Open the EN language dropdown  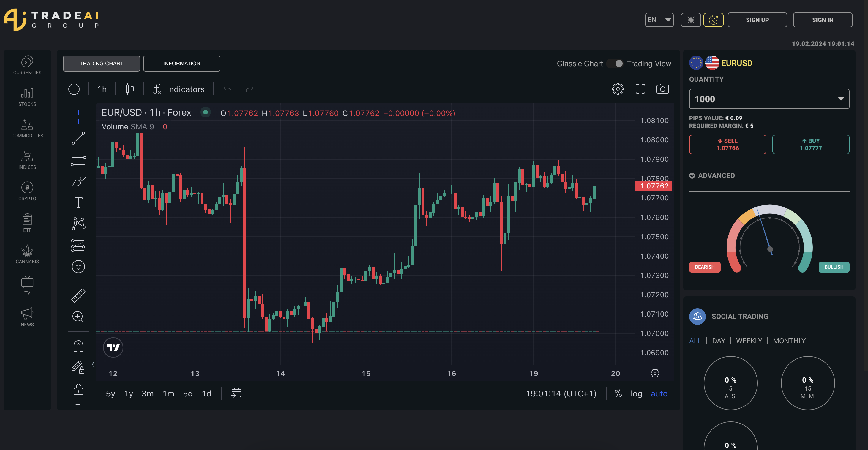[659, 20]
